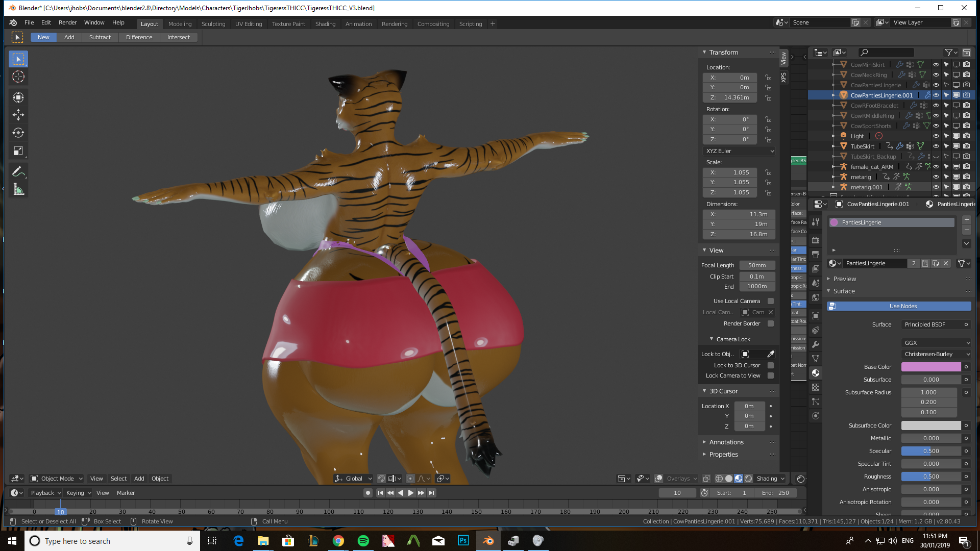980x551 pixels.
Task: Enable Use Local Camera checkbox
Action: coord(771,301)
